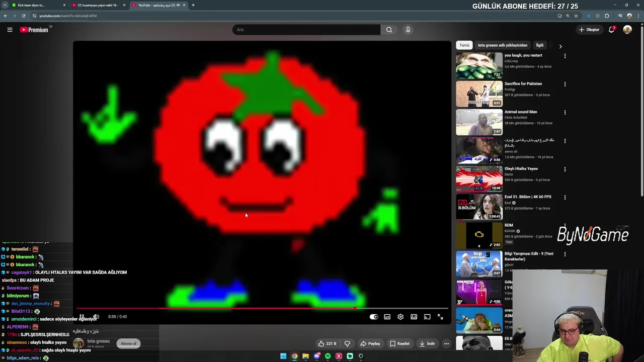Open Chrome tab search dropdown arrow

(5, 5)
